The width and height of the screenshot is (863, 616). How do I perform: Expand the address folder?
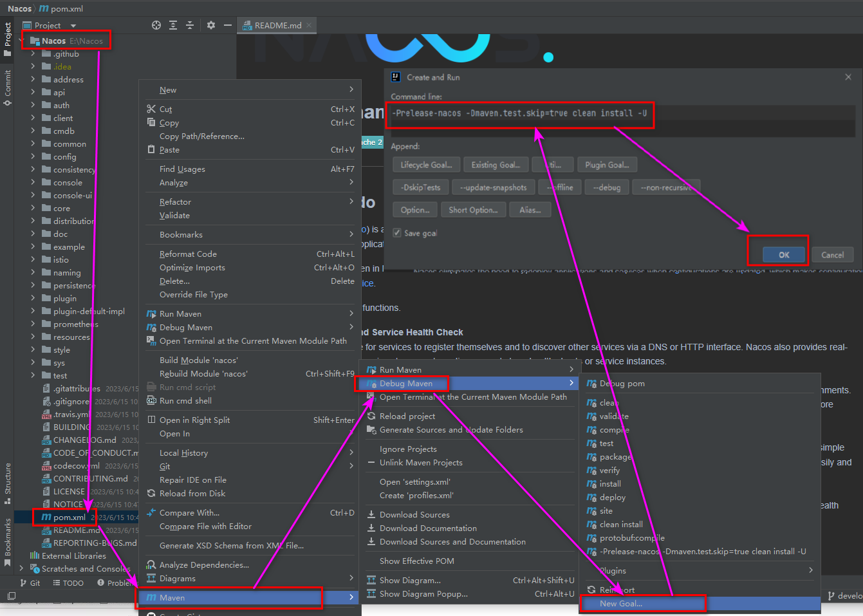[x=33, y=80]
